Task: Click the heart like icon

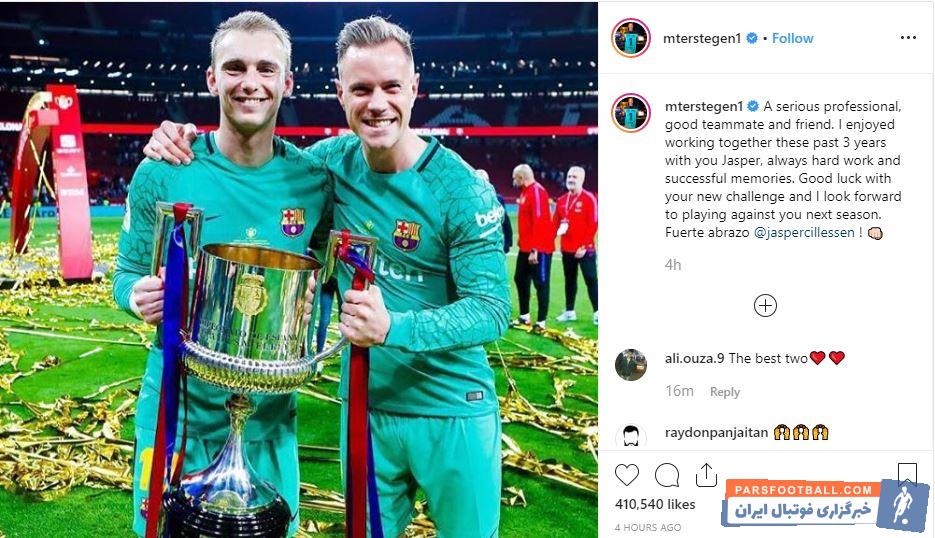Action: pyautogui.click(x=627, y=475)
